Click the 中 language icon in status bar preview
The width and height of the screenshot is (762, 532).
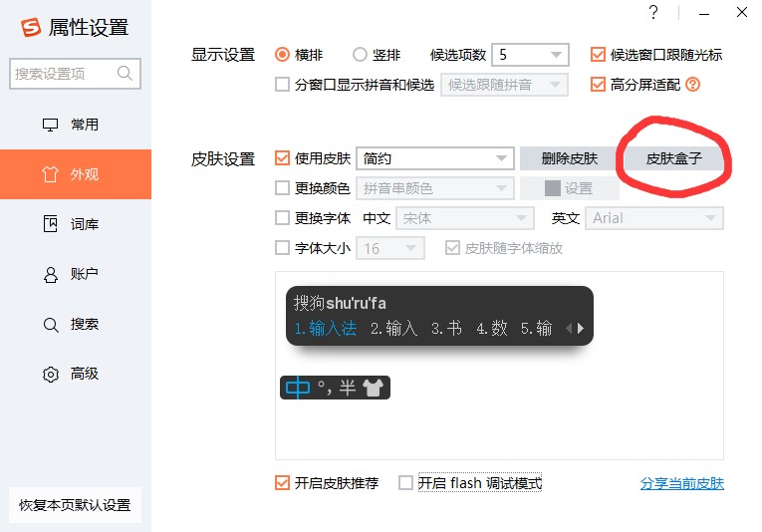click(x=298, y=388)
